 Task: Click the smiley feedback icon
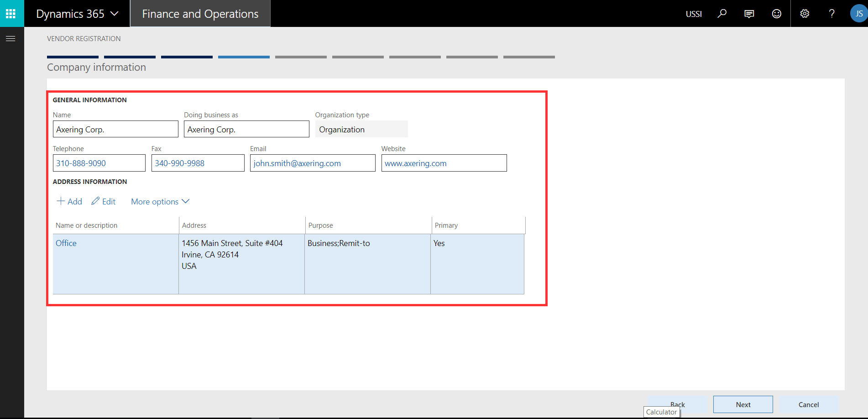[x=776, y=14]
